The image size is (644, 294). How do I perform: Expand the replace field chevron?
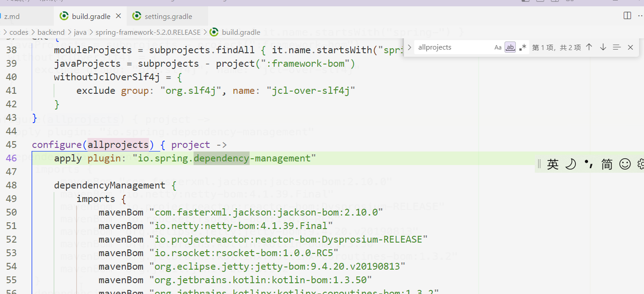pyautogui.click(x=409, y=47)
